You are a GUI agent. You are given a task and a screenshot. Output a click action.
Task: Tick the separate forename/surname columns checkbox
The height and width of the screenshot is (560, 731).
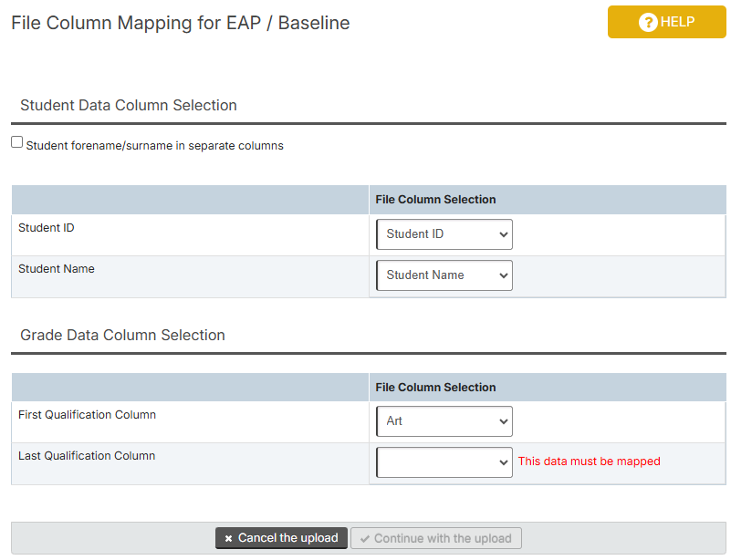click(x=17, y=142)
